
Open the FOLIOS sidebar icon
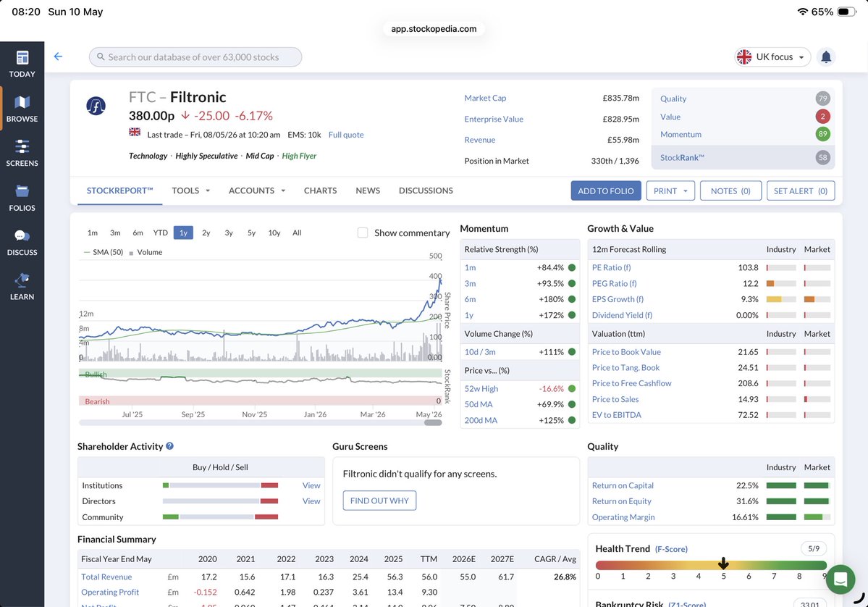22,198
